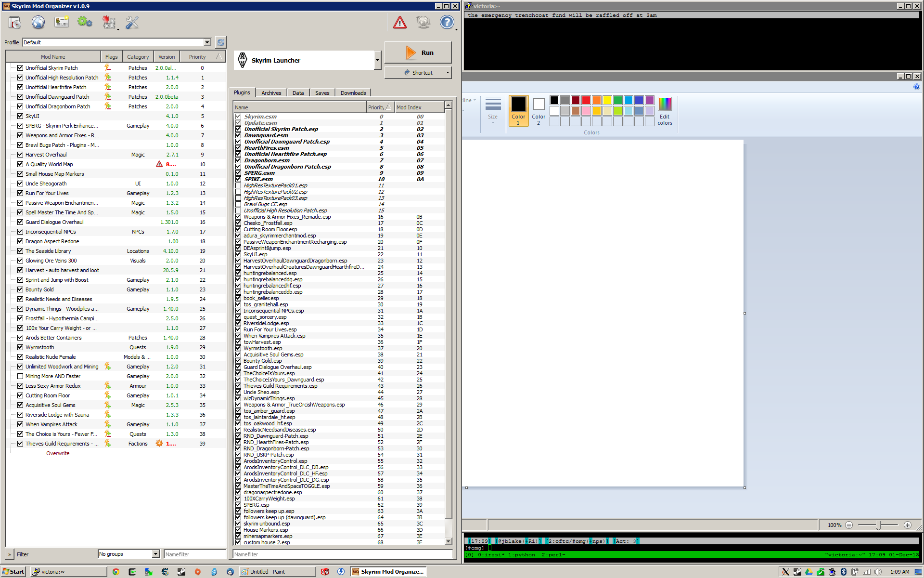Click the plugin list Namefilter field
Viewport: 924px width, 578px height.
click(x=343, y=554)
